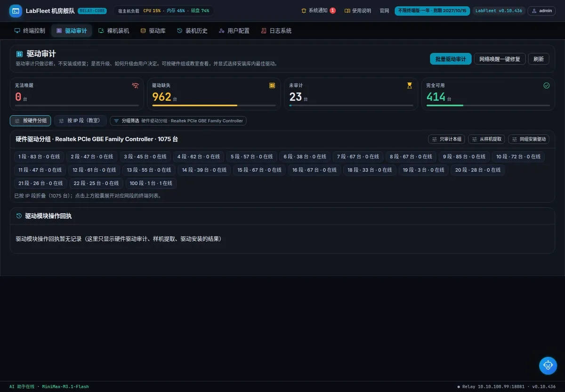Click the 驱动缺失 chip icon
The width and height of the screenshot is (565, 392).
click(272, 86)
